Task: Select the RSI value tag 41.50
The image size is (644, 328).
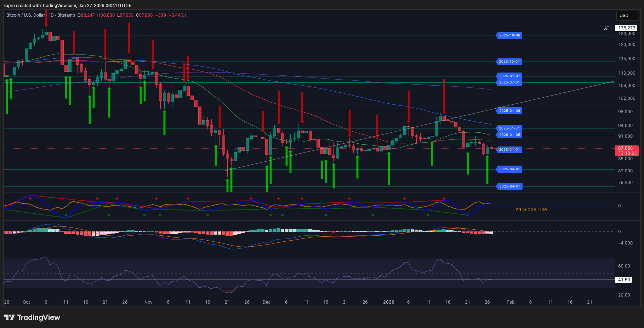Action: [x=624, y=280]
